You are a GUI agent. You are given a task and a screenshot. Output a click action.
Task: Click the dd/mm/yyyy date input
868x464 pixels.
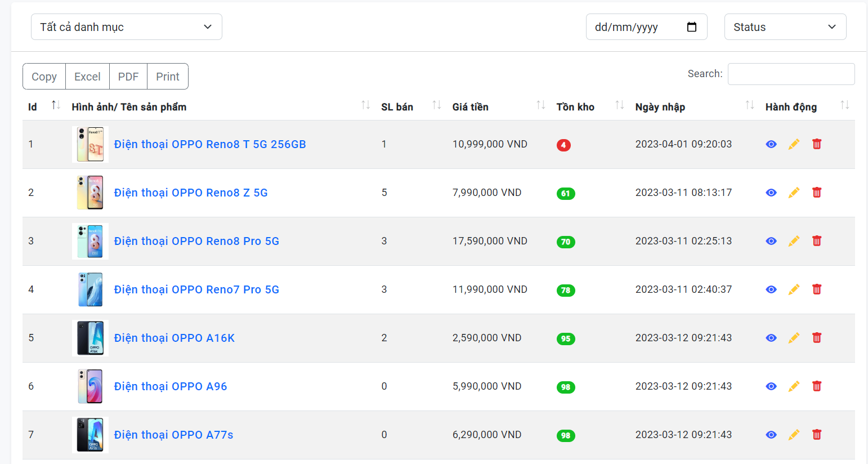646,27
